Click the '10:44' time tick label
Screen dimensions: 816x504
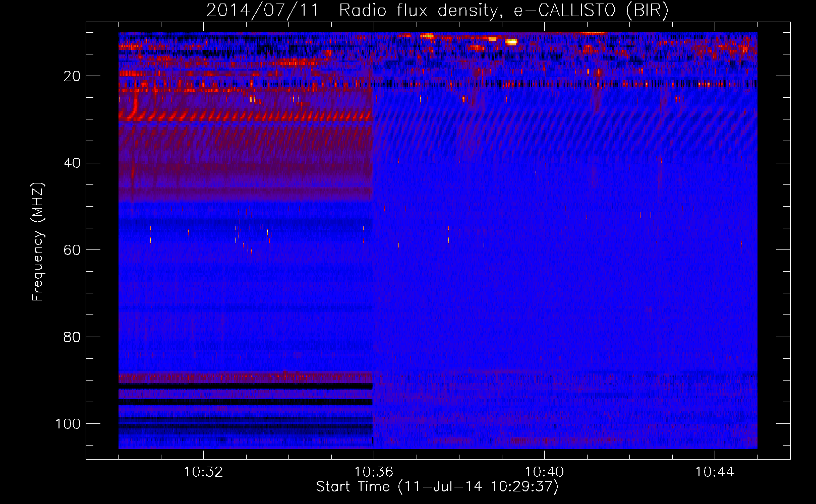(x=715, y=472)
